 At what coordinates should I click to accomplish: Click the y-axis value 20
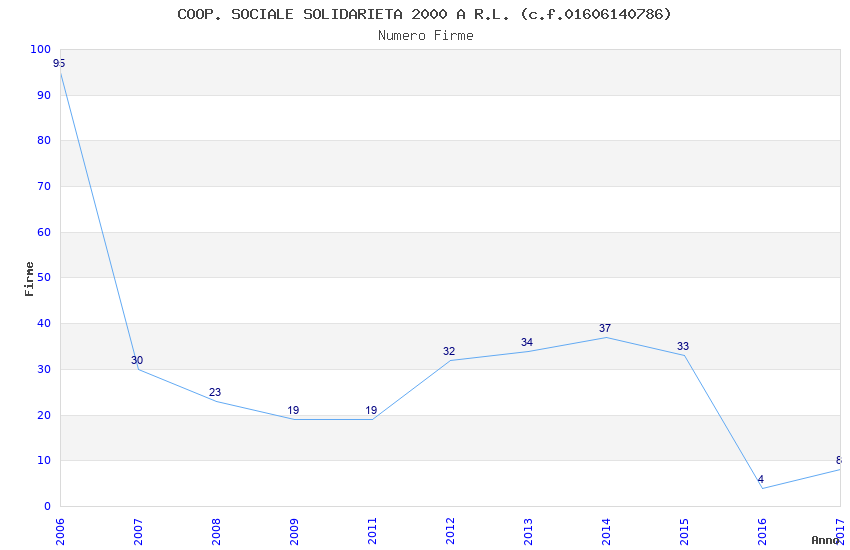tap(44, 416)
